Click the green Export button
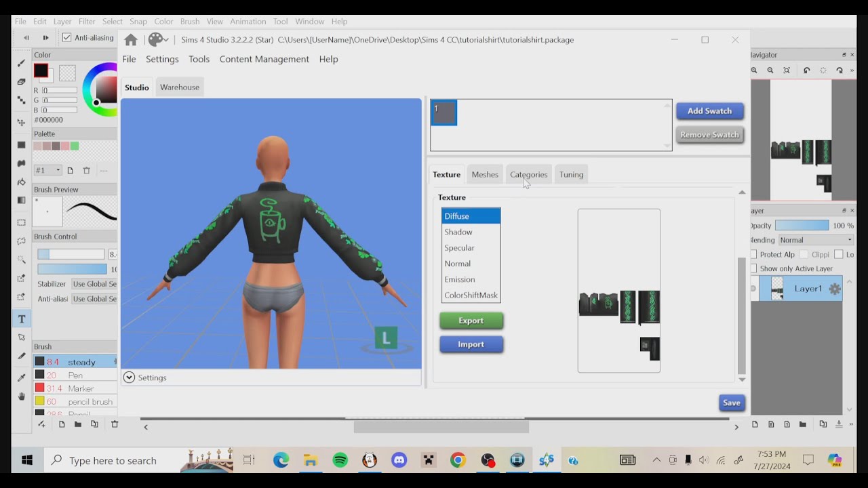The image size is (868, 488). click(x=471, y=321)
